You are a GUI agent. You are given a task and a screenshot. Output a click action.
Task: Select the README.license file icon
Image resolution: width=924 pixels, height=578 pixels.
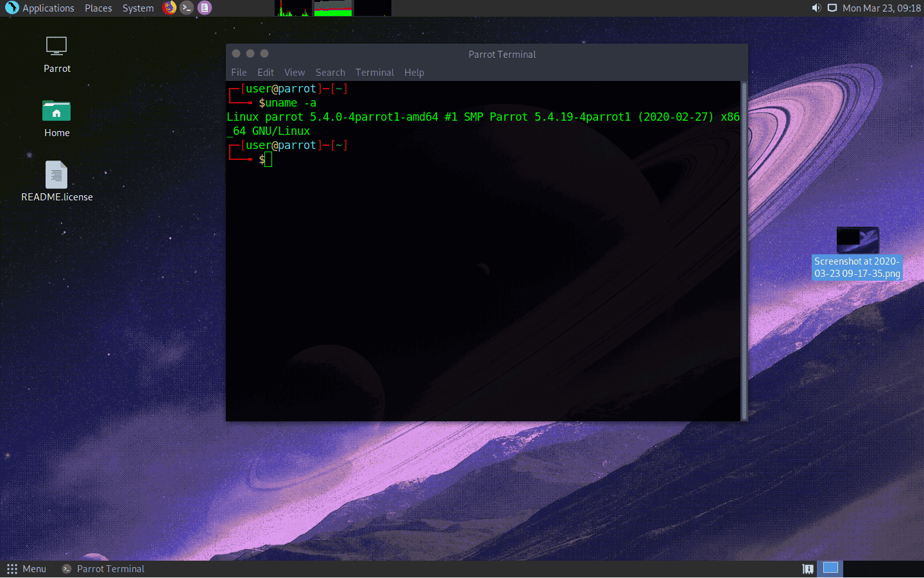click(56, 182)
